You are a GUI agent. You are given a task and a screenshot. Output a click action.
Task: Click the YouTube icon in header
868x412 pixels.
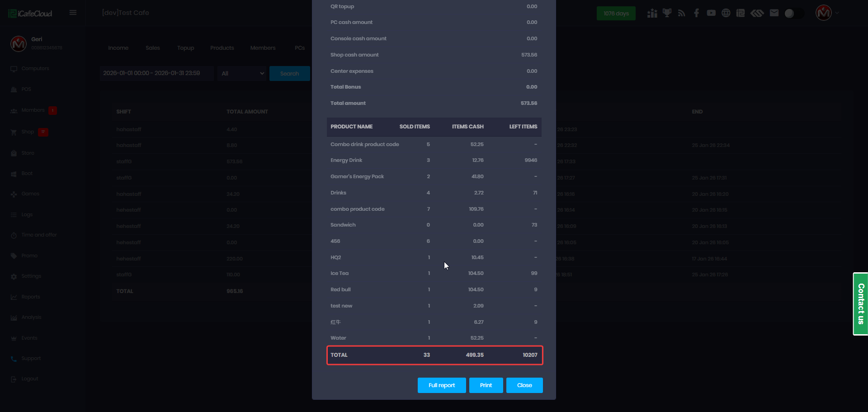click(711, 13)
